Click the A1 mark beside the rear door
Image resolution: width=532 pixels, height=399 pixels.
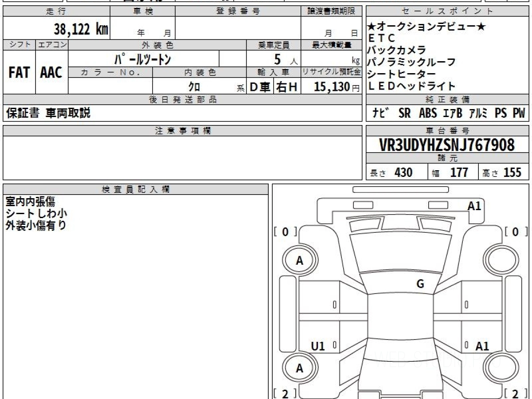pyautogui.click(x=482, y=346)
